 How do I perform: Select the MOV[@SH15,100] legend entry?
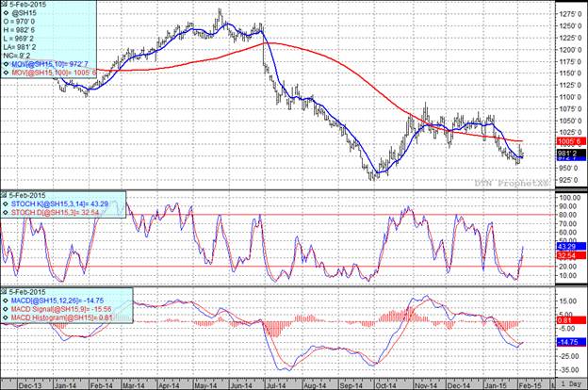coord(54,73)
